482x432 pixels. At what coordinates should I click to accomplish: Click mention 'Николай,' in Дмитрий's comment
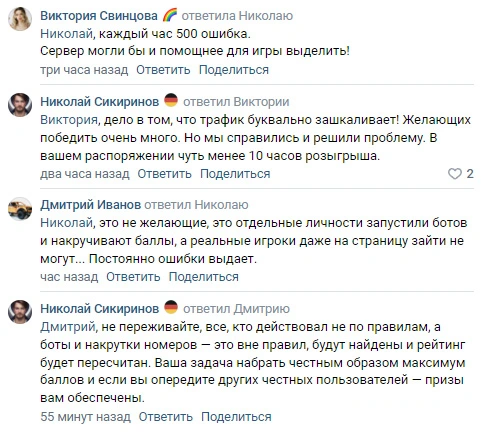click(x=68, y=223)
